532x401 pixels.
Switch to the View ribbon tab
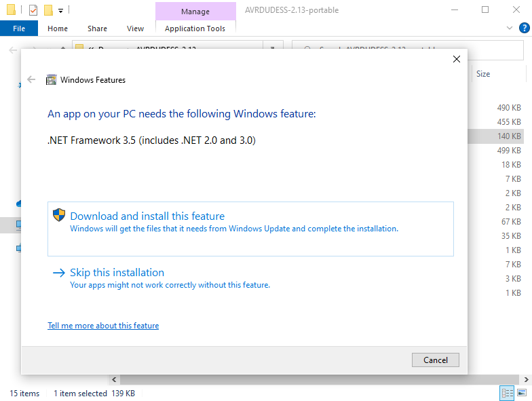pyautogui.click(x=136, y=28)
